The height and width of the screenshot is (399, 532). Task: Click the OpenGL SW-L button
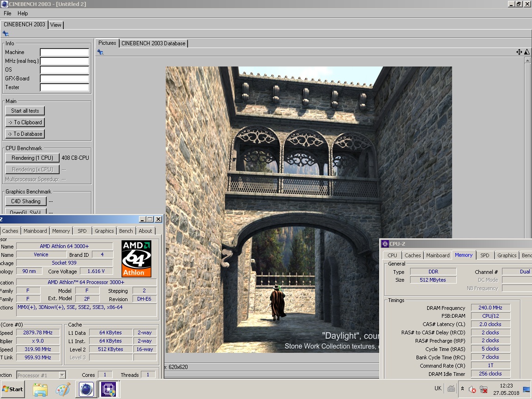pyautogui.click(x=26, y=212)
